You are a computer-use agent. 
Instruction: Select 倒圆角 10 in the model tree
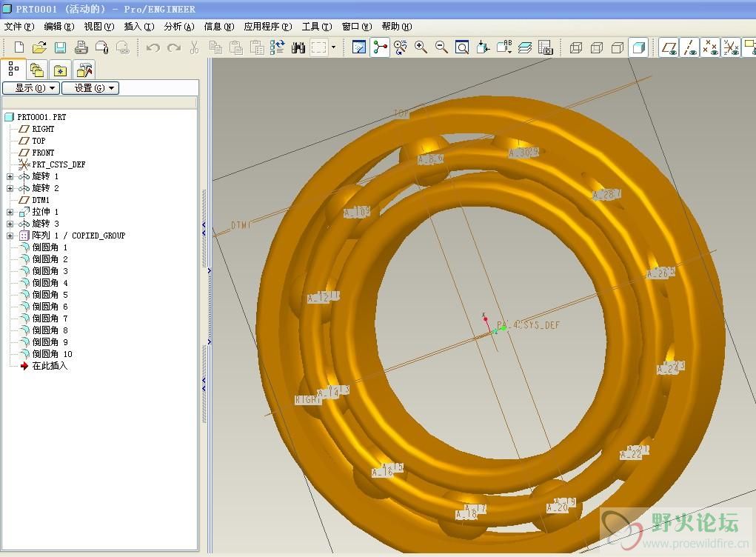[x=47, y=354]
